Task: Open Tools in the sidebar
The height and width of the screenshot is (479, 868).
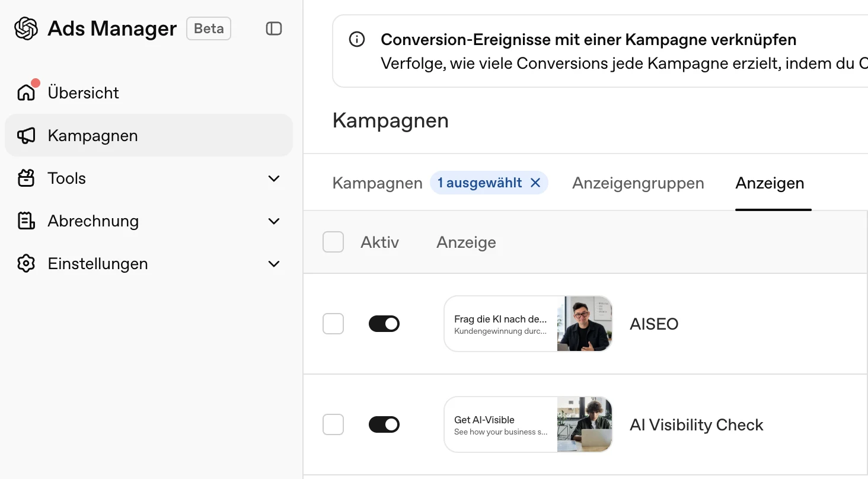Action: pyautogui.click(x=149, y=178)
